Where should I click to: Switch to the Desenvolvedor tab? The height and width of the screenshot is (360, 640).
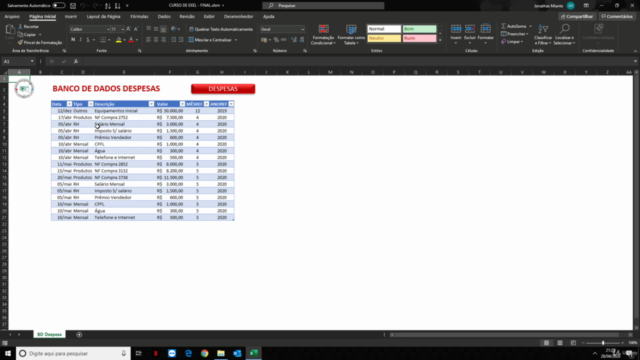coord(238,16)
